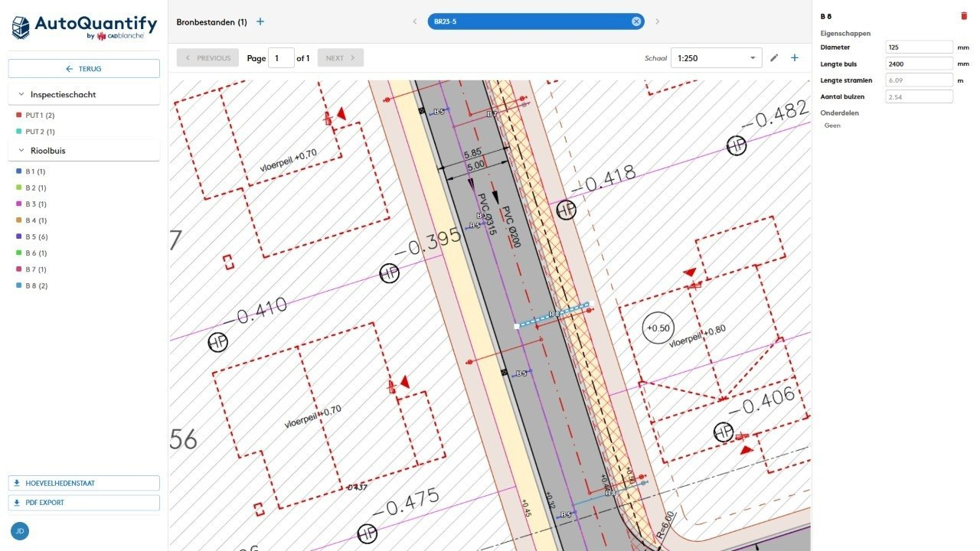Edit scale with pencil icon

coord(774,58)
